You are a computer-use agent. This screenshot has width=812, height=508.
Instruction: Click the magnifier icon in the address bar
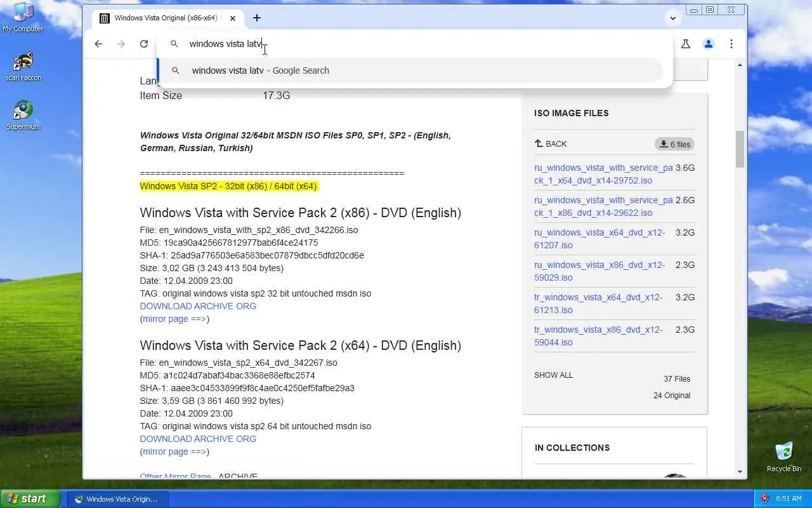(174, 44)
